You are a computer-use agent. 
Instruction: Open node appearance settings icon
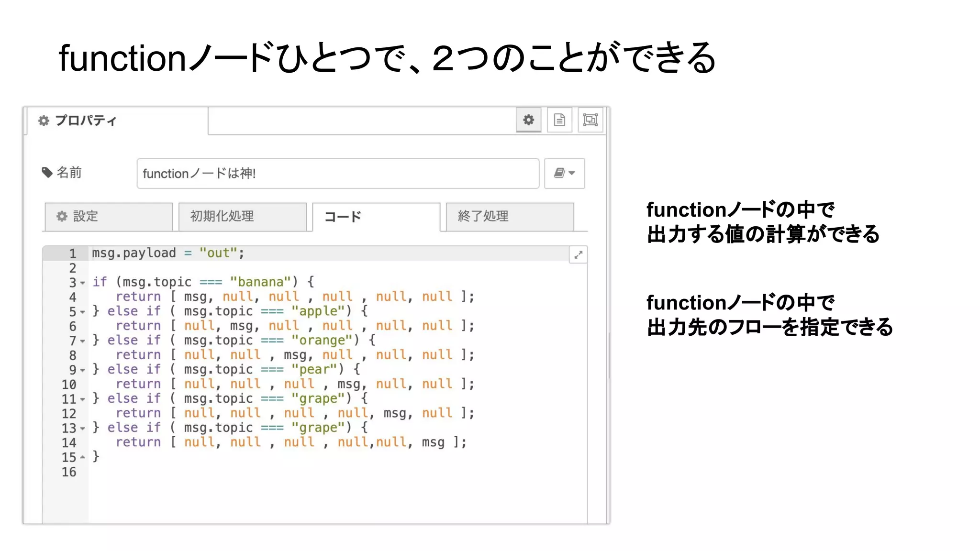pos(590,120)
